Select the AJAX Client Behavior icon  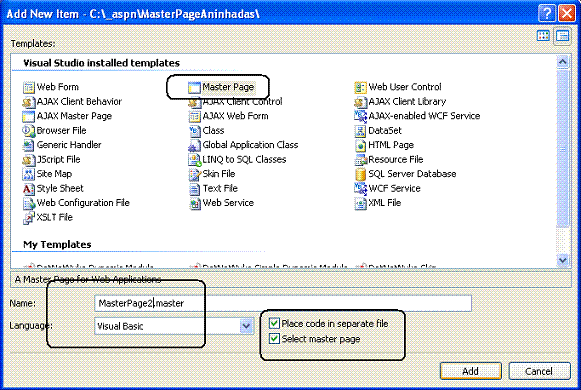(x=29, y=102)
